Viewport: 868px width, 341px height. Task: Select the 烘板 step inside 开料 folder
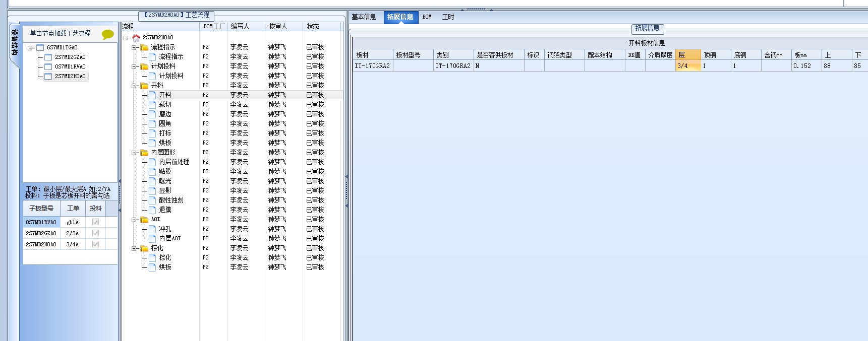point(165,143)
